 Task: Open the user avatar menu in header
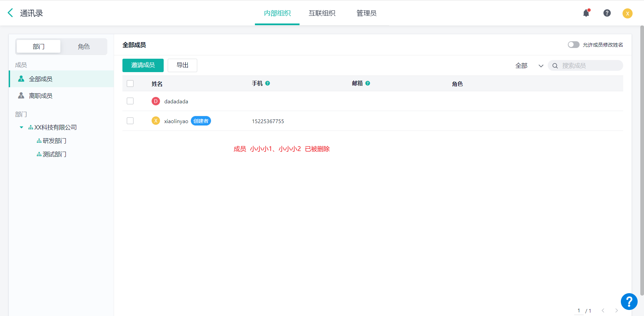(627, 13)
